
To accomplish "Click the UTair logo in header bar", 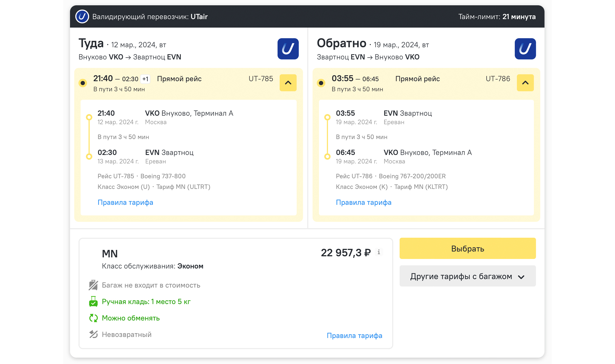I will pos(82,16).
